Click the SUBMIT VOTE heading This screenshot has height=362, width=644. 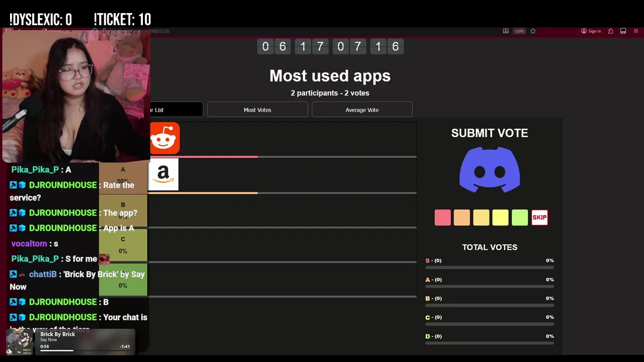click(x=490, y=133)
